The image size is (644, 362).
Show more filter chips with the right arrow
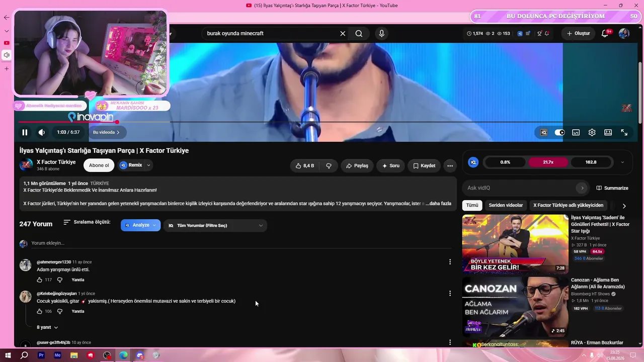[x=624, y=206]
